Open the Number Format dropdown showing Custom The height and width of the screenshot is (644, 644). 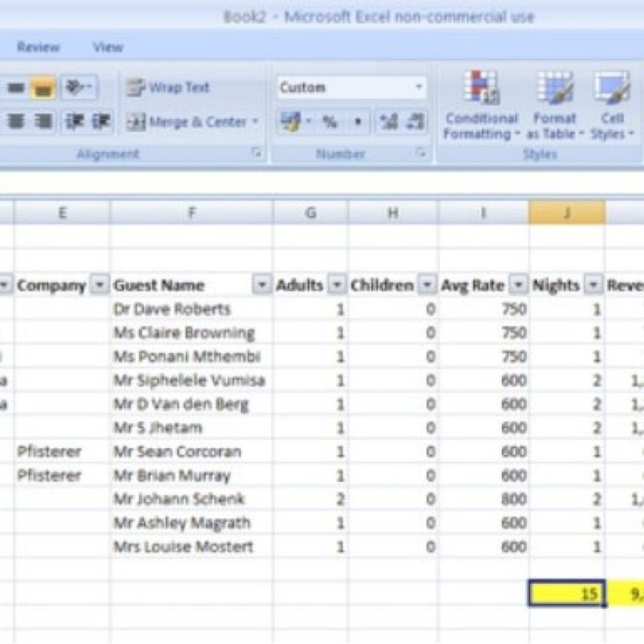[352, 87]
